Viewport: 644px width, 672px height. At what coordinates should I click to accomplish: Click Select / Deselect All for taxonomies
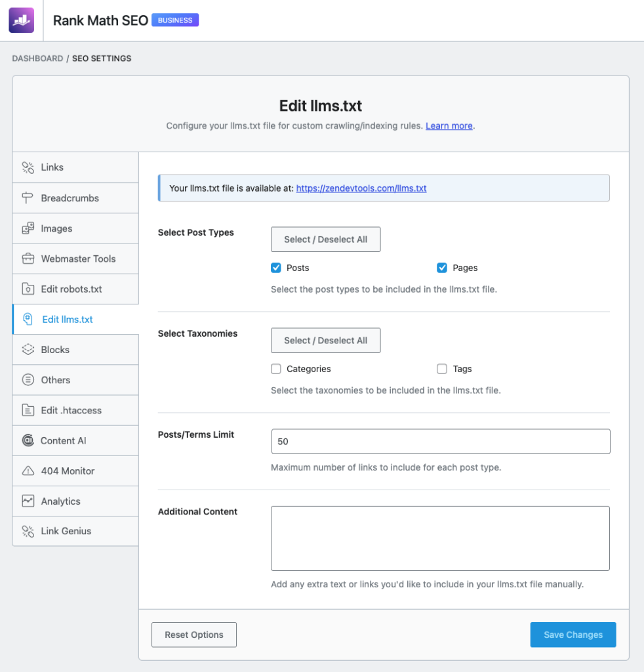[x=325, y=341]
